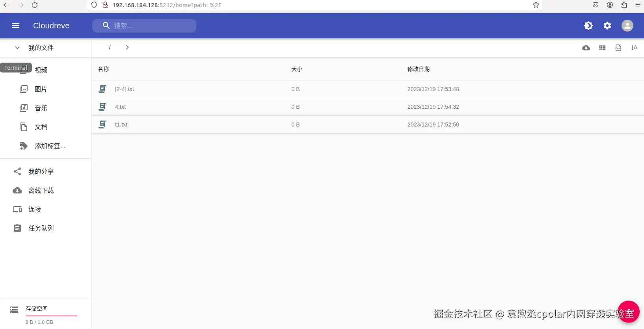The width and height of the screenshot is (644, 329).
Task: Click the Pocket save icon
Action: [596, 5]
